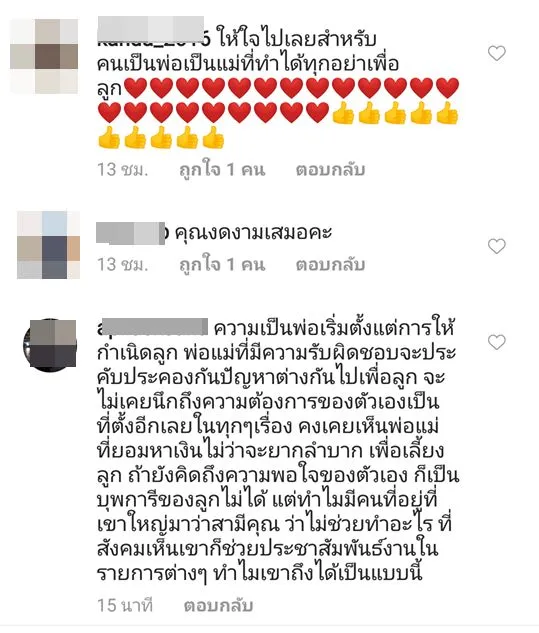Click ตอบกลับ beside the 15 นาที timestamp

(x=218, y=606)
